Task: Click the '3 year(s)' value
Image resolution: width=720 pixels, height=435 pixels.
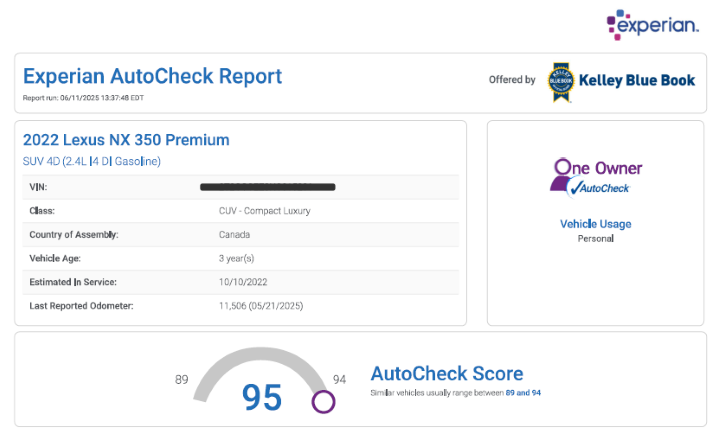Action: [236, 259]
